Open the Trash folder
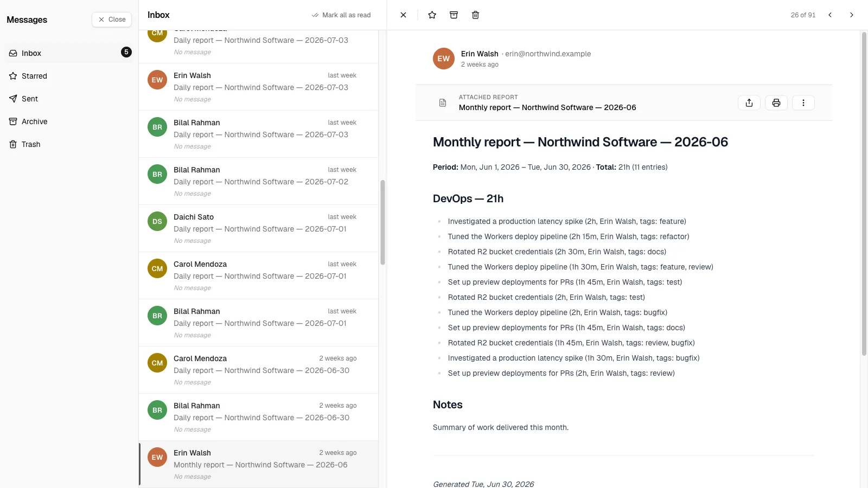The image size is (868, 488). tap(69, 144)
